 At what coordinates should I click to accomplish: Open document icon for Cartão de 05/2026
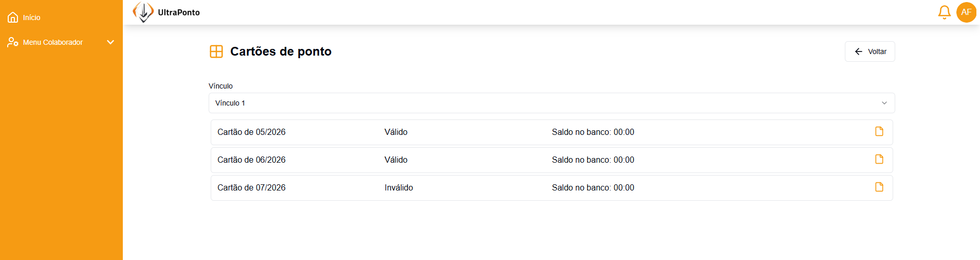click(879, 132)
